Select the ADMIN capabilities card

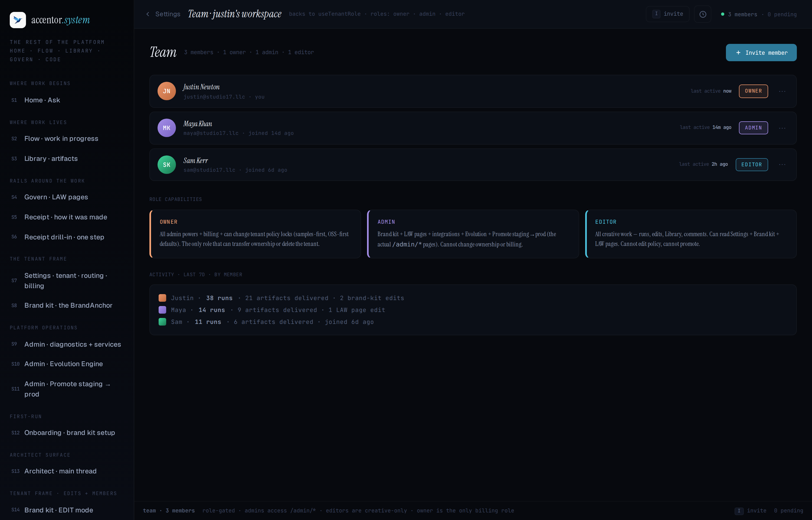473,234
